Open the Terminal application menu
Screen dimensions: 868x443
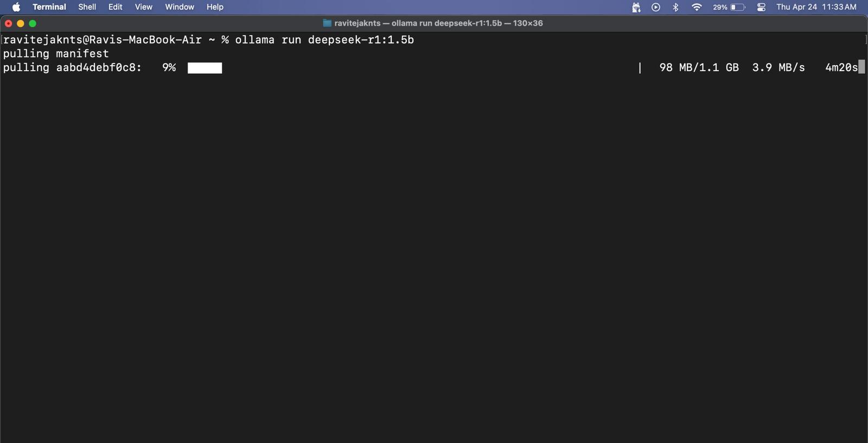click(x=49, y=7)
